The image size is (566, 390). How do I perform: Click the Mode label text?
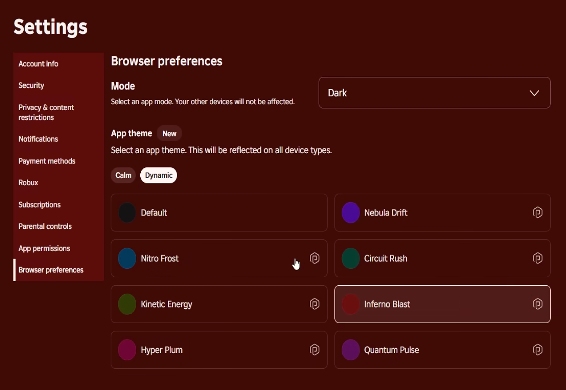[x=123, y=86]
